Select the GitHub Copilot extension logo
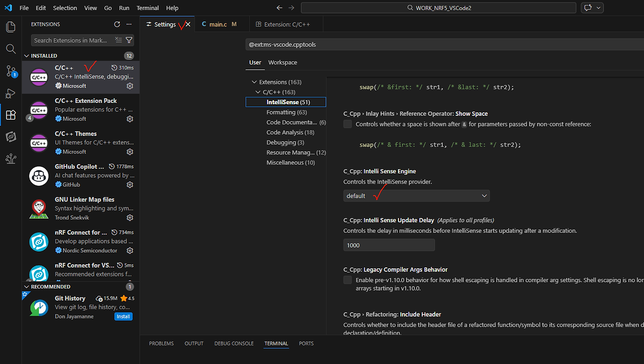This screenshot has height=364, width=644. click(39, 176)
